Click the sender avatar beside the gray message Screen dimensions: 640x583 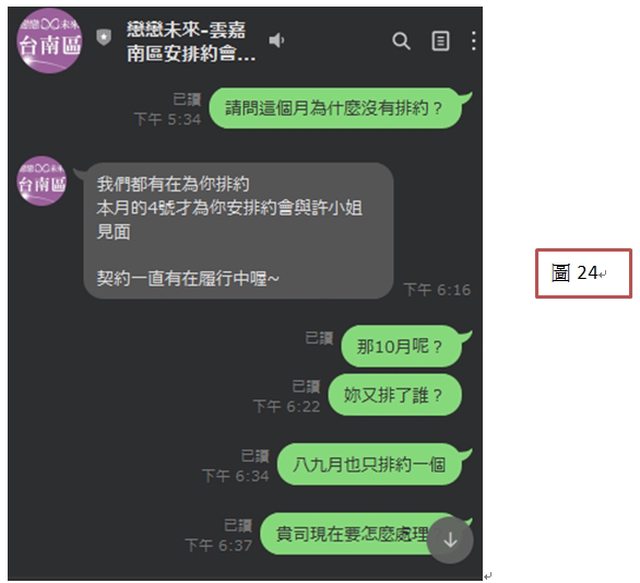coord(42,181)
